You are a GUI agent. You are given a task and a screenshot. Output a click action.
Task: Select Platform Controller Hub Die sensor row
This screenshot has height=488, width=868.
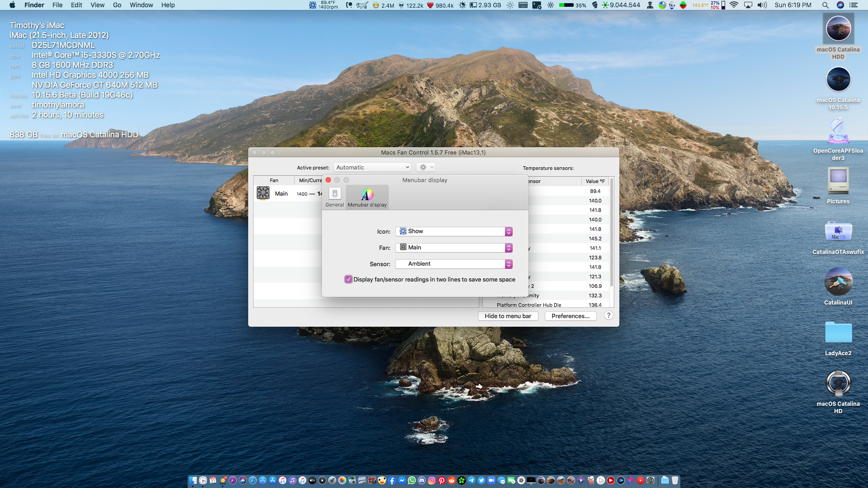pos(546,305)
